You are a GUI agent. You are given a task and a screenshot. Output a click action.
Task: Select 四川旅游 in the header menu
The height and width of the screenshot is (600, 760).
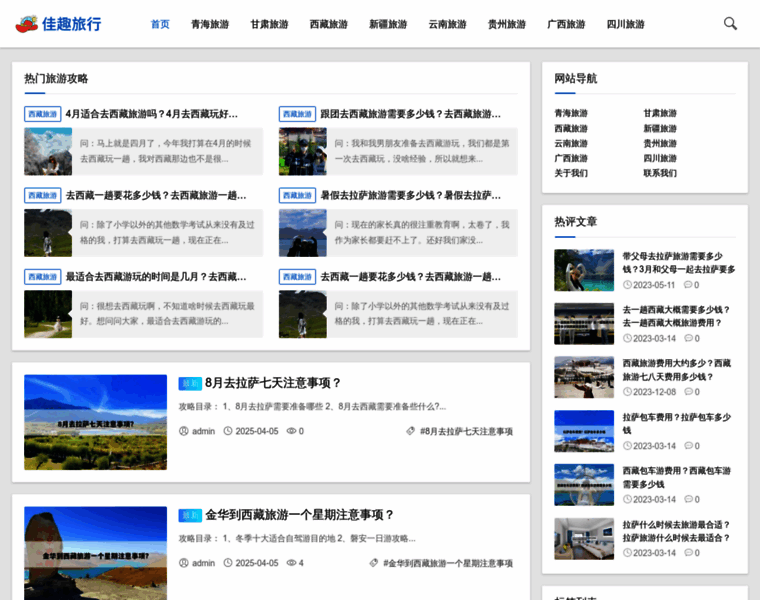[x=625, y=24]
